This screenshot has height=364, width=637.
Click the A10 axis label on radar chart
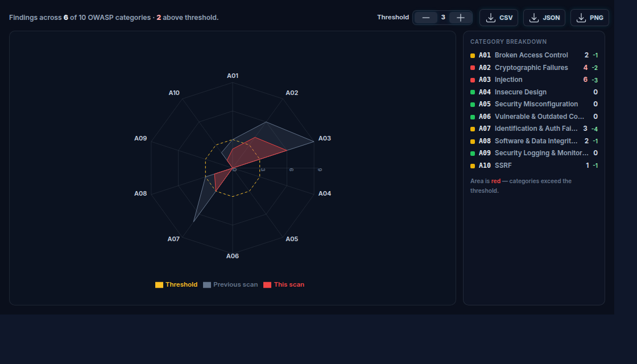coord(174,93)
